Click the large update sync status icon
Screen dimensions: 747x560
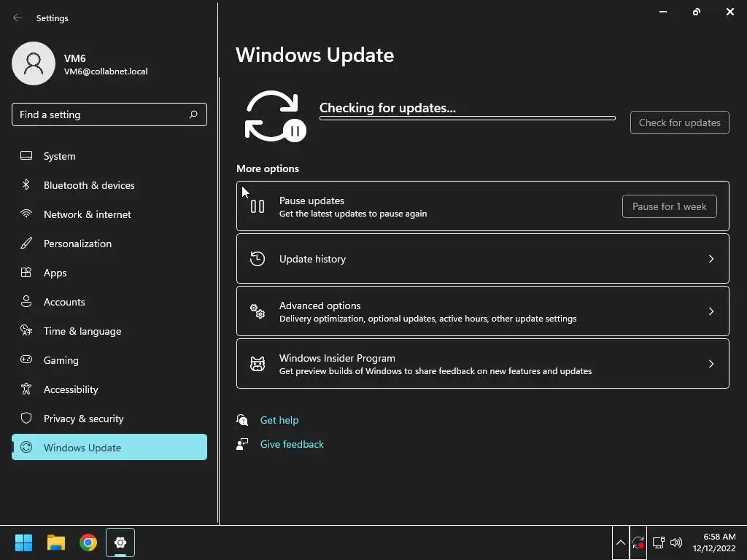click(275, 116)
